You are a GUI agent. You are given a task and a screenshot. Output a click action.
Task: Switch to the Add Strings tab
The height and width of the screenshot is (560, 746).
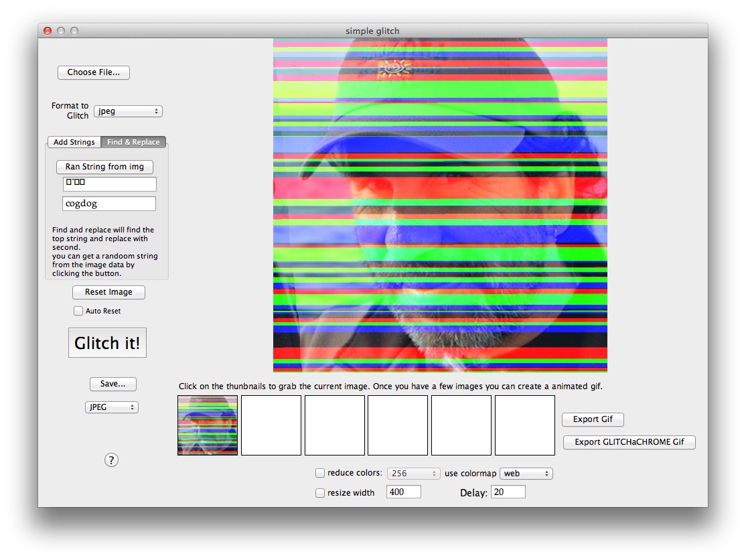[74, 142]
